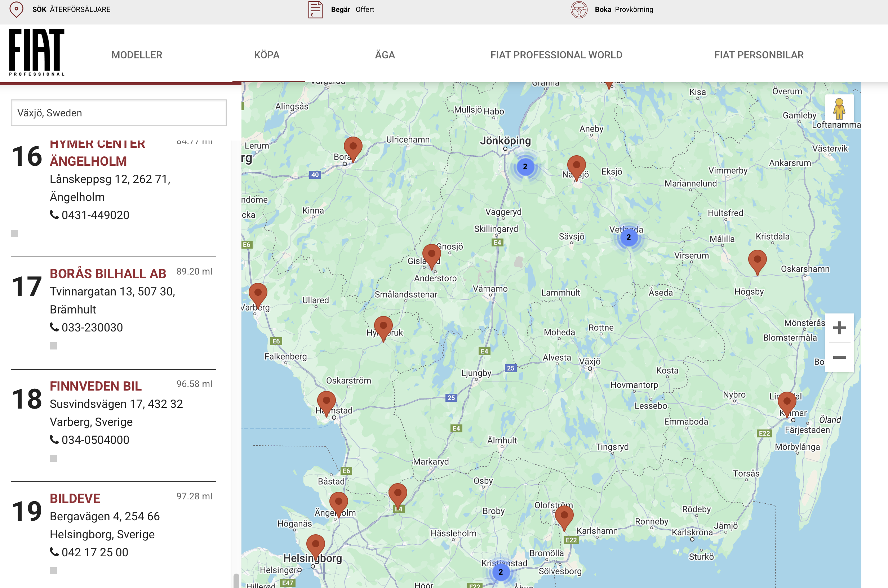Open Street View pegman on the map

click(x=839, y=109)
